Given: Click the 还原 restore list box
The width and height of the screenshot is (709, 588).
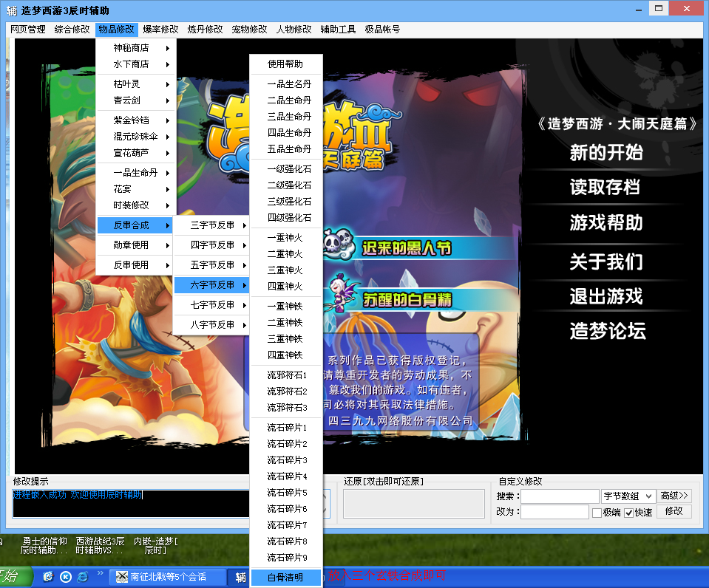Looking at the screenshot, I should pyautogui.click(x=414, y=504).
